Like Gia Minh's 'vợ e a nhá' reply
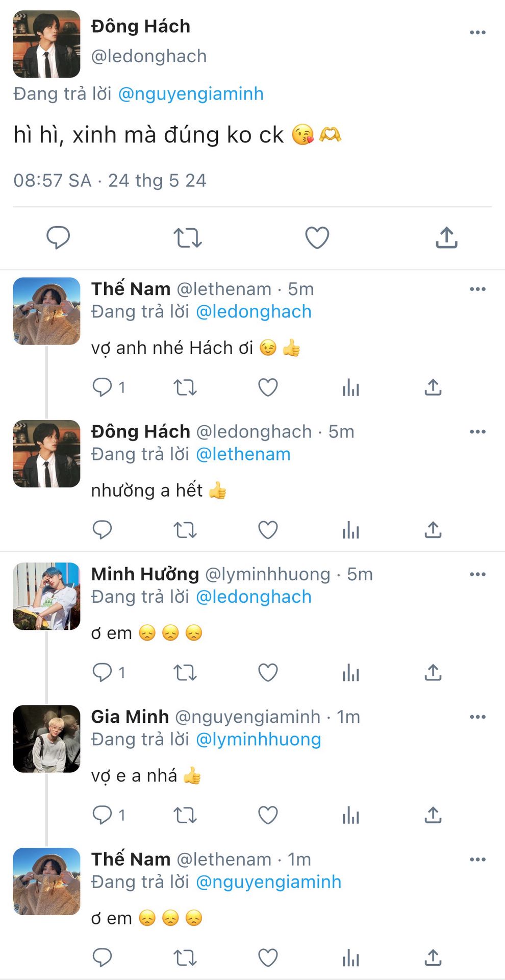 click(268, 815)
